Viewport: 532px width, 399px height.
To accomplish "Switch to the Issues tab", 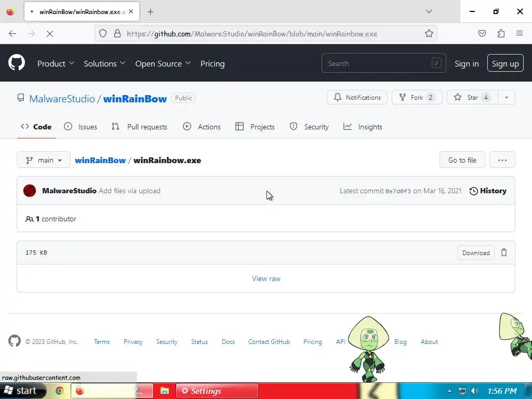I will click(81, 127).
